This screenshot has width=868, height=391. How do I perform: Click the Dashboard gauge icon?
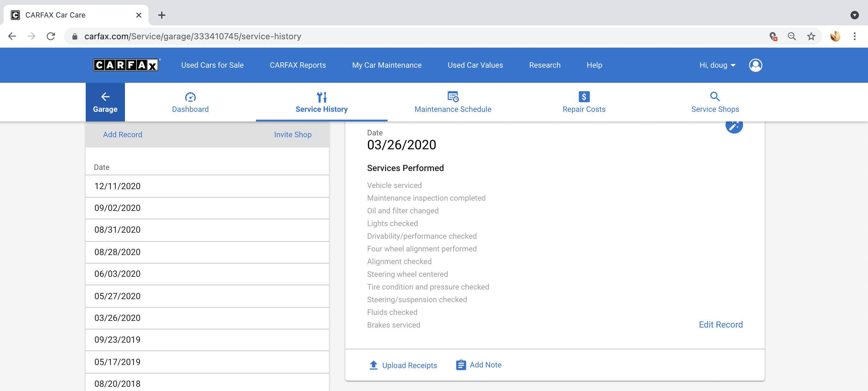pos(190,97)
